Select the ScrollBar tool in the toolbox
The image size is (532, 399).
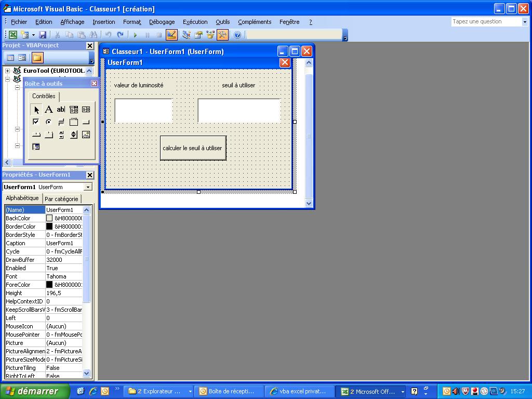(61, 135)
